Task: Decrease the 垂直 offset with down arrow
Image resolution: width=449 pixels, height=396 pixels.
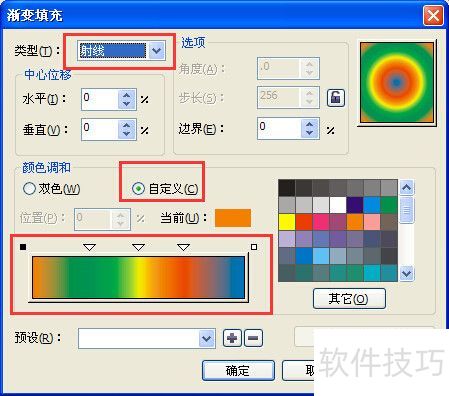Action: tap(127, 134)
